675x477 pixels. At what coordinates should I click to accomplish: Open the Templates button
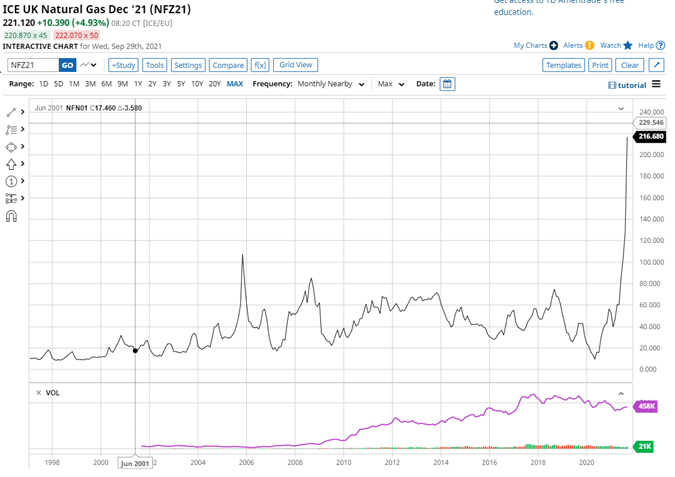(x=564, y=65)
